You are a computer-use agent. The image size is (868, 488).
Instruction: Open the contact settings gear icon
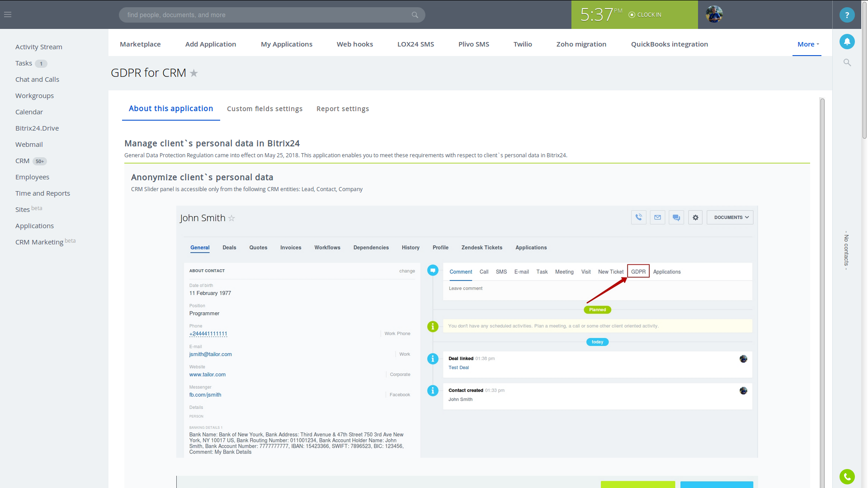[695, 217]
